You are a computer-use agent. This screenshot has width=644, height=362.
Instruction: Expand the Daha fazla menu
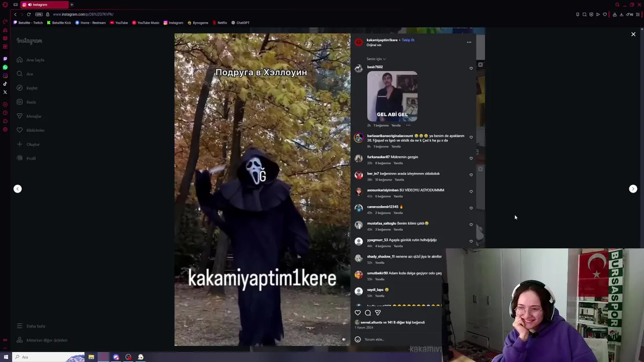[x=31, y=326]
